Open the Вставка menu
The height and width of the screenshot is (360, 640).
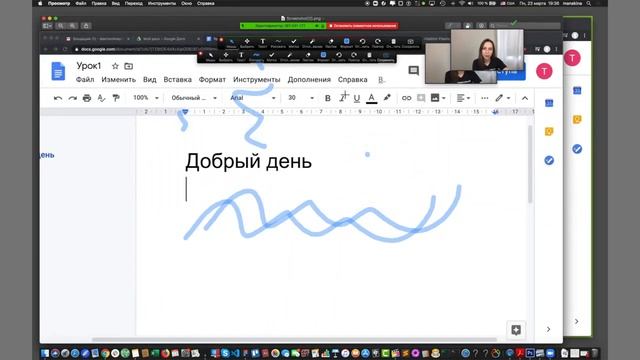[178, 80]
